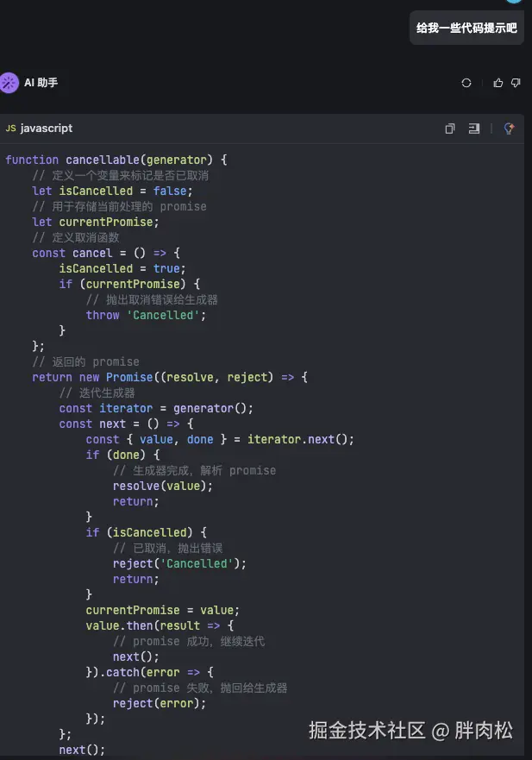Screen dimensions: 532x760
Task: Copy the javascript code block
Action: point(449,129)
